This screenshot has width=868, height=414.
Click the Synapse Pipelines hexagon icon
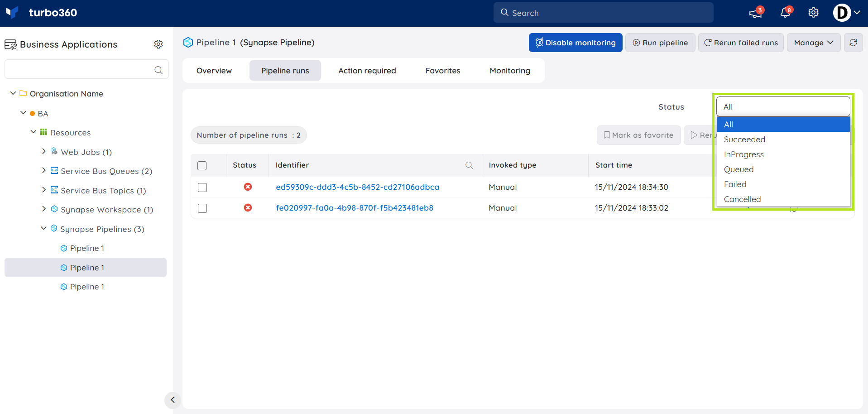(x=54, y=228)
